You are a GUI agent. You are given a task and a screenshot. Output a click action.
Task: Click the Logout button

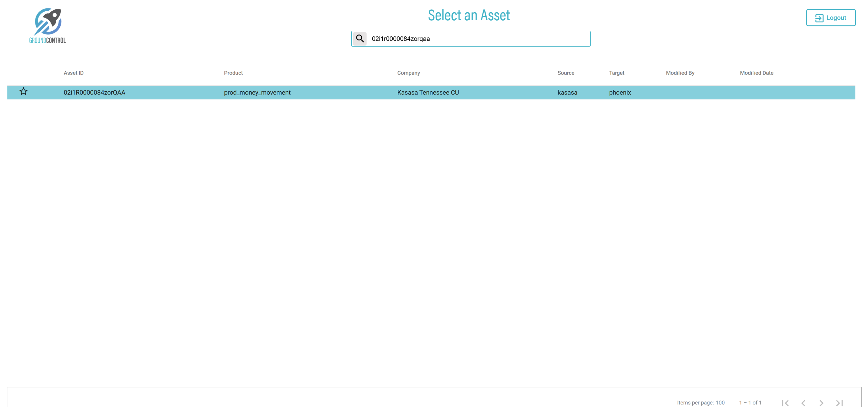830,18
